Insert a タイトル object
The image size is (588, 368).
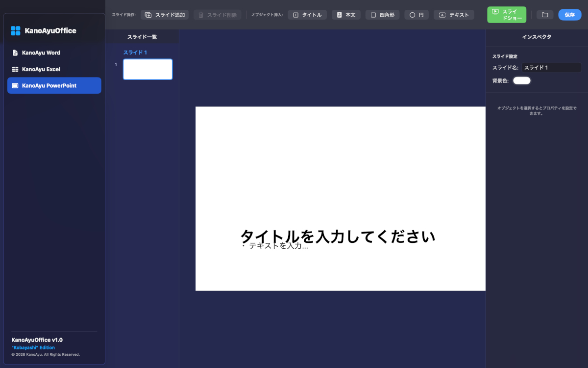click(x=307, y=15)
